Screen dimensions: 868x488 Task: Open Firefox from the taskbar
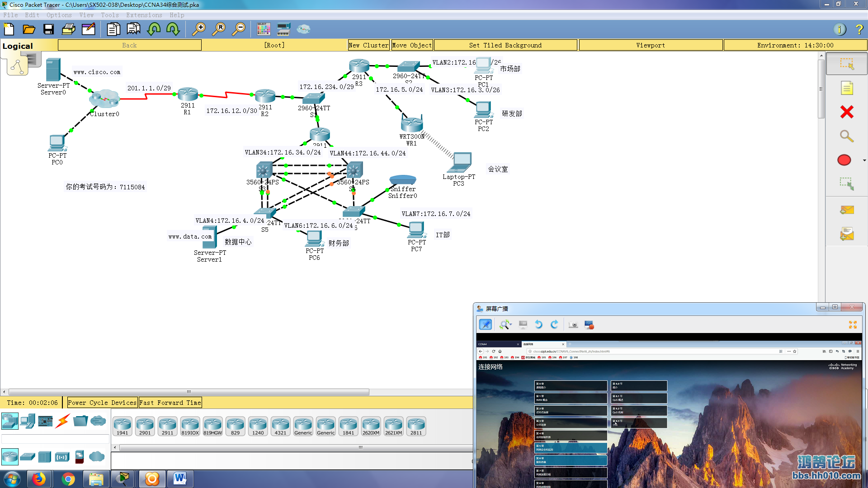39,479
